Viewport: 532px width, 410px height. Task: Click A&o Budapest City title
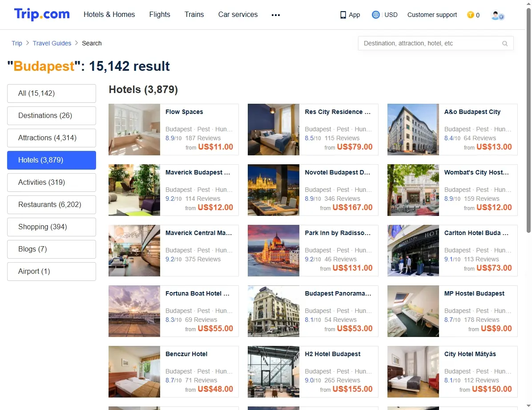472,112
